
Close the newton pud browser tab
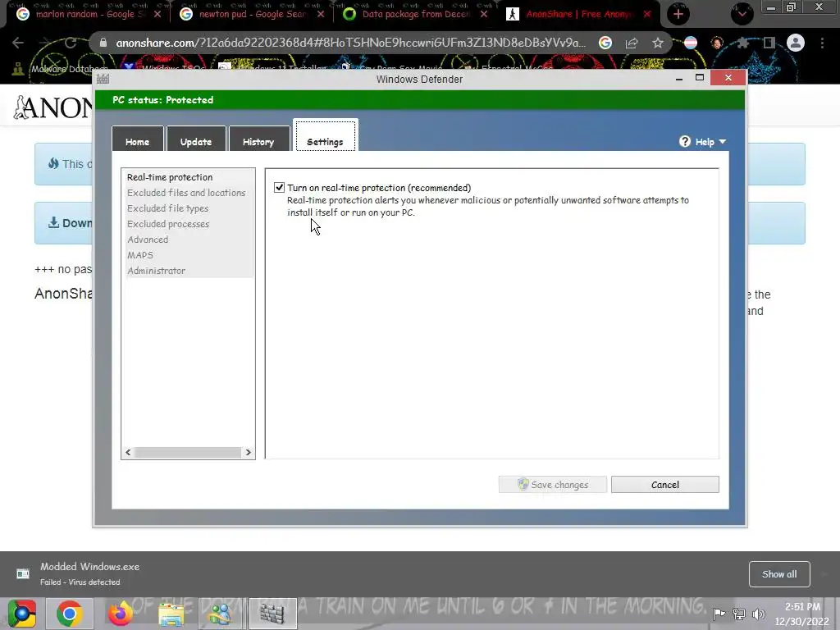(321, 15)
